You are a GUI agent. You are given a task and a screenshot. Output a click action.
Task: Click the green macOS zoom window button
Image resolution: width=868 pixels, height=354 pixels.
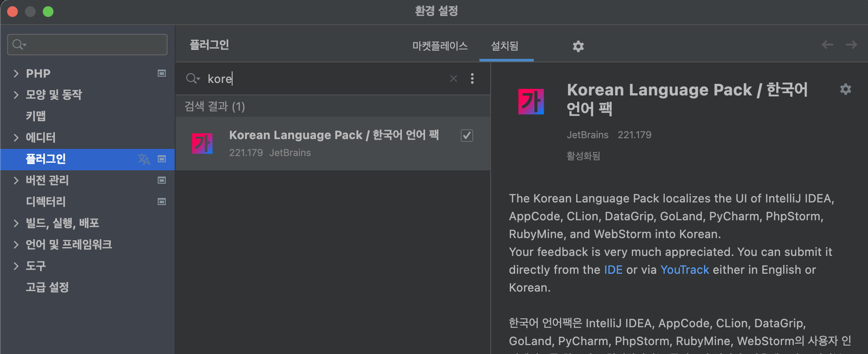(48, 12)
